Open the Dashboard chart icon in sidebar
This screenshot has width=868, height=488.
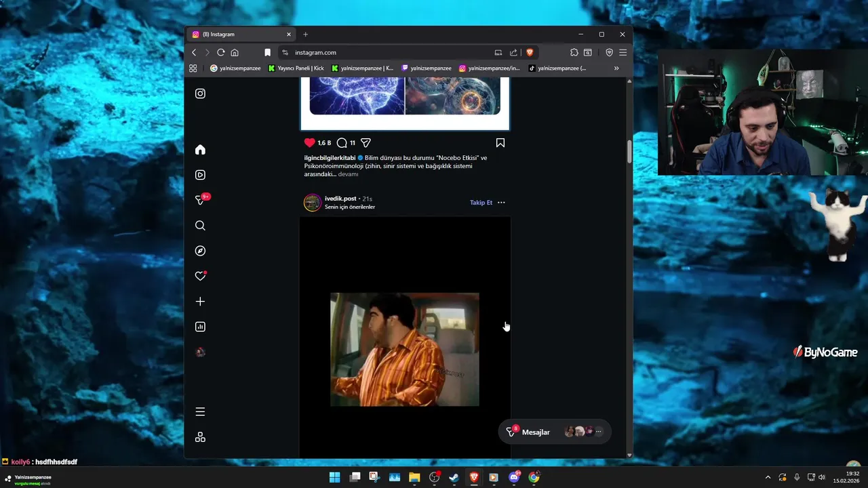(x=200, y=327)
